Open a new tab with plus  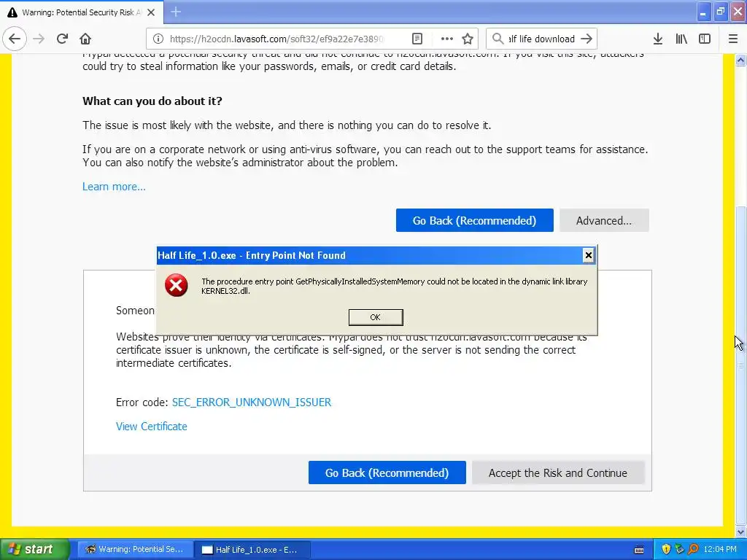(176, 12)
